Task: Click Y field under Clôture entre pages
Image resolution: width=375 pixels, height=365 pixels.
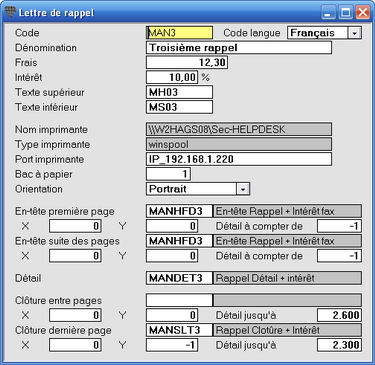Action: [172, 315]
